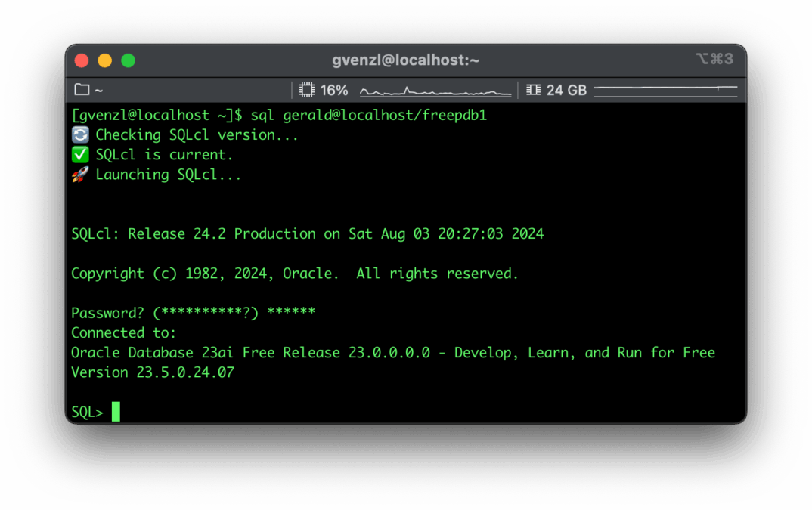
Task: Click the green checkmark emoji
Action: click(80, 154)
